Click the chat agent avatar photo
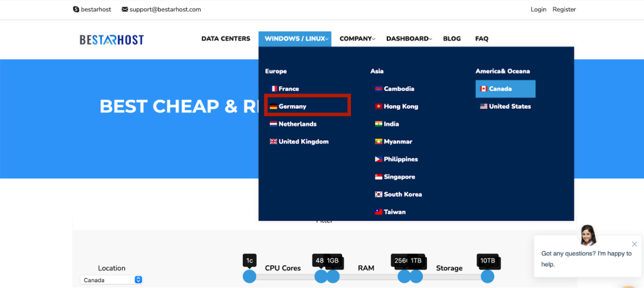Screen dimensions: 644x288 588,235
